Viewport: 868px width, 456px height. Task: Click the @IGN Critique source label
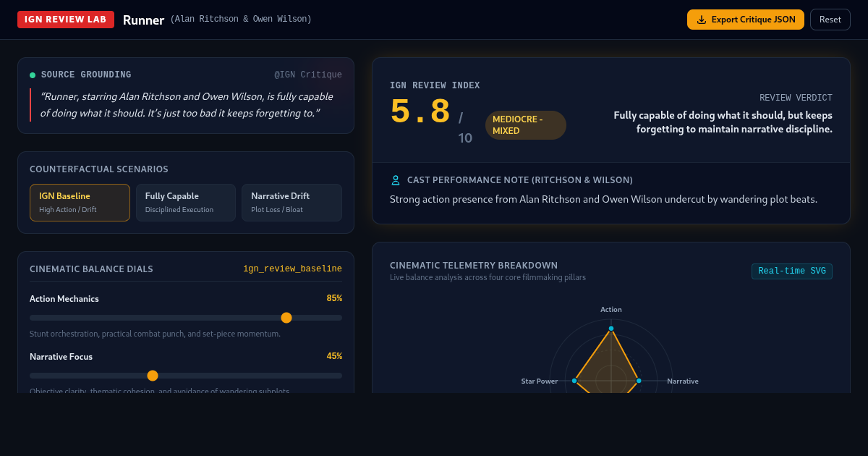308,75
